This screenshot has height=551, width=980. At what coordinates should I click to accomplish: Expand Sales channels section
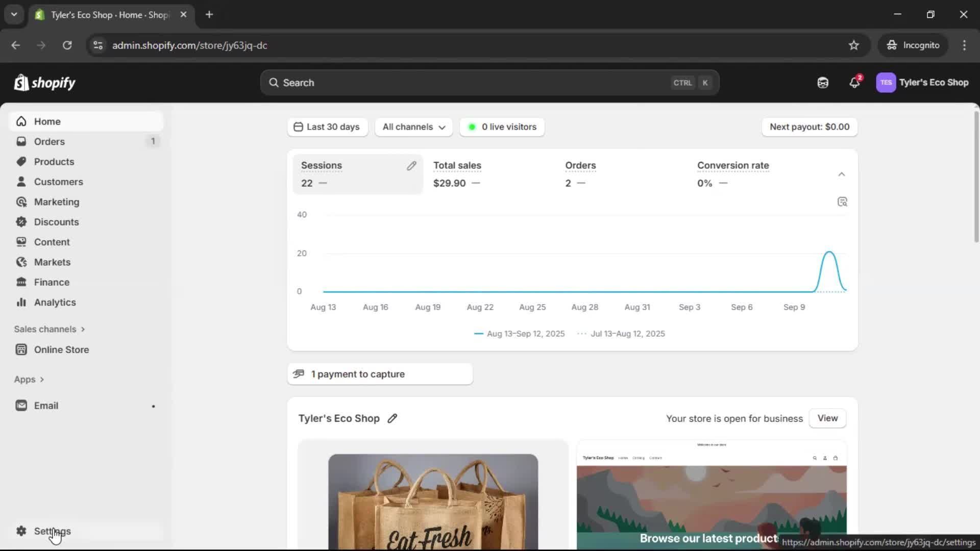50,329
